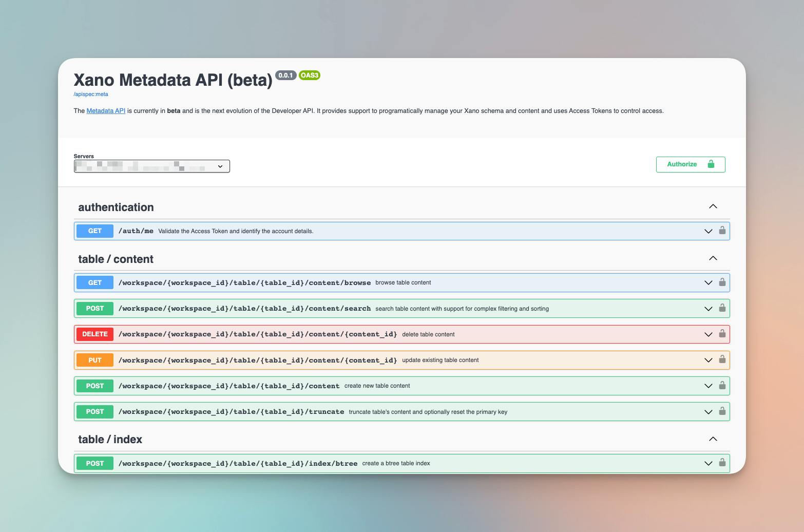Click POST badge on create new table content
The width and height of the screenshot is (804, 532).
95,386
